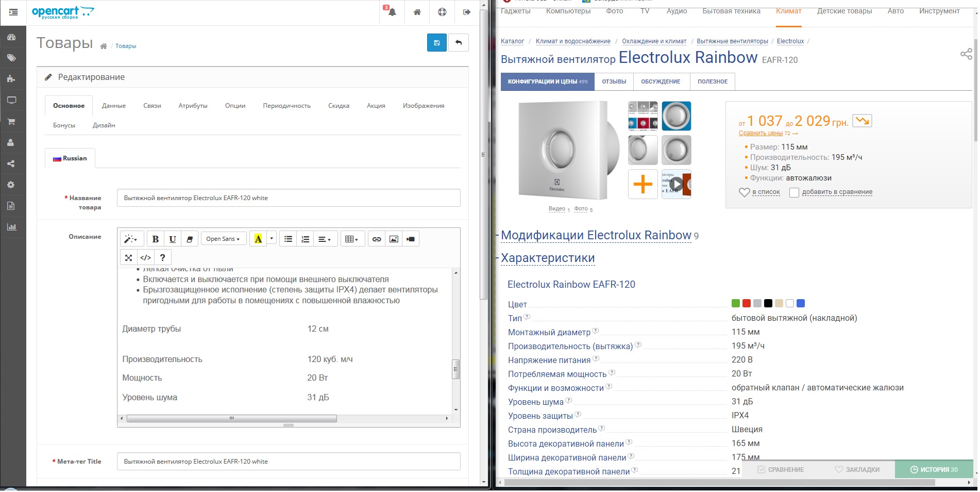980x492 pixels.
Task: Click the Название товара input field
Action: 289,198
